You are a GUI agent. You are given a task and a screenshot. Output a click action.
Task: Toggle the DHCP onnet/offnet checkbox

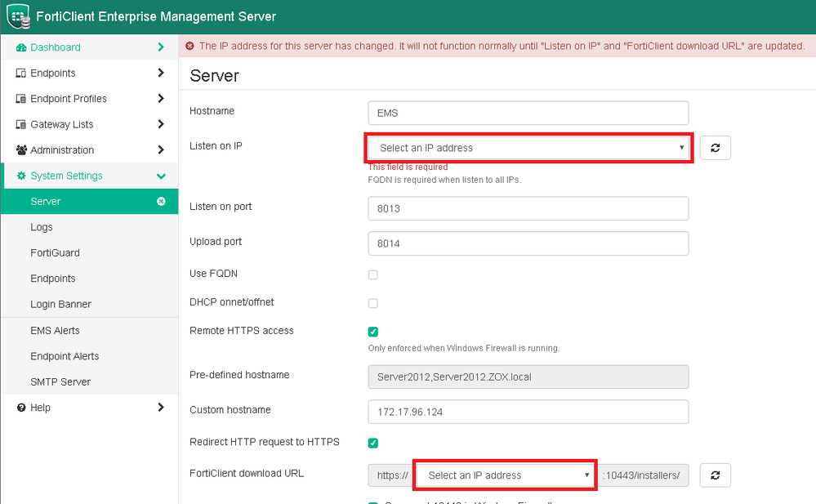coord(373,303)
